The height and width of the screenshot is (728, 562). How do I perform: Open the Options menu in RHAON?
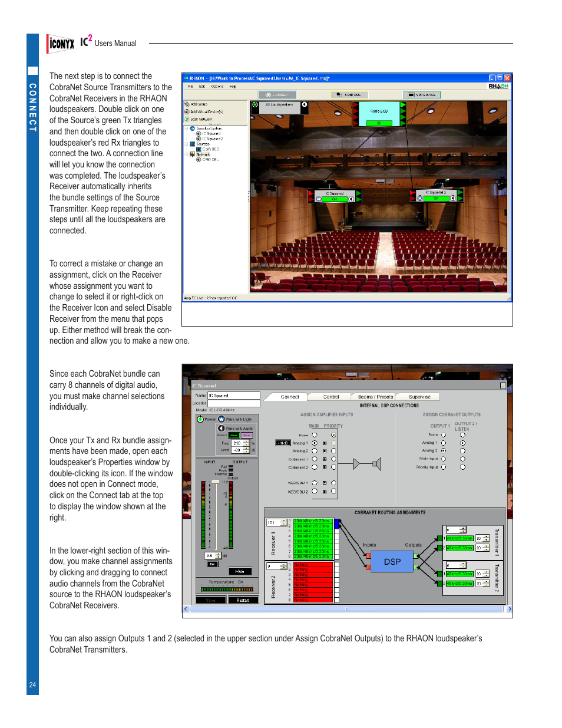coord(217,87)
